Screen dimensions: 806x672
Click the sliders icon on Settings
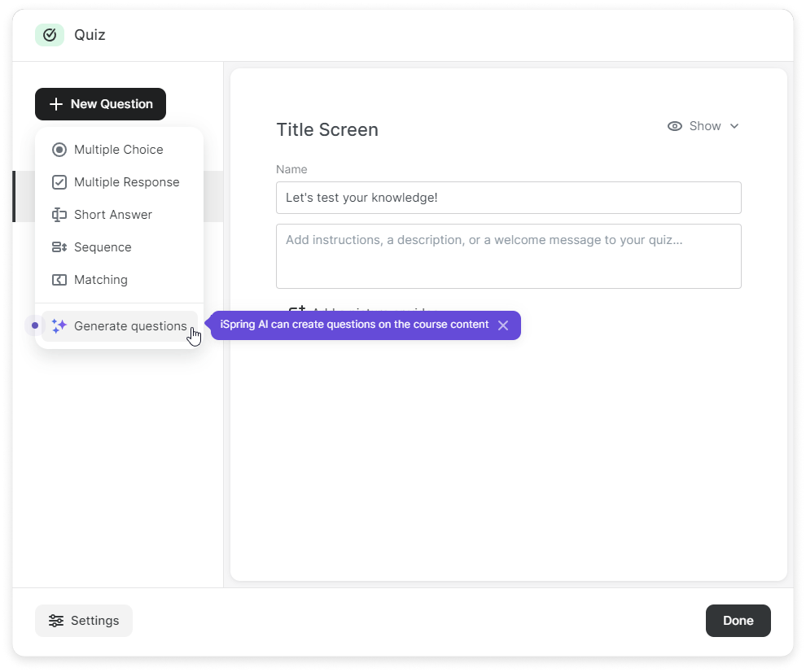click(55, 621)
